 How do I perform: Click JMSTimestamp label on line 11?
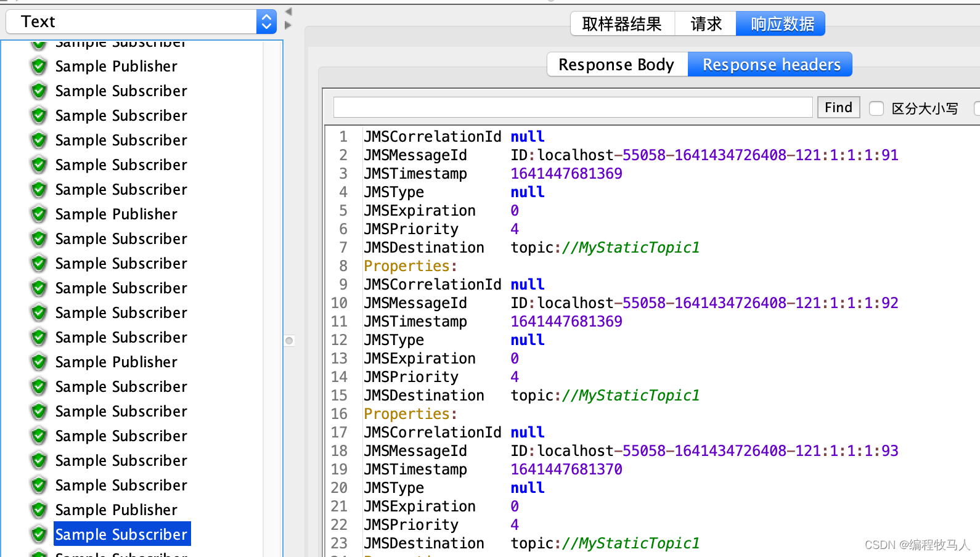(x=415, y=321)
